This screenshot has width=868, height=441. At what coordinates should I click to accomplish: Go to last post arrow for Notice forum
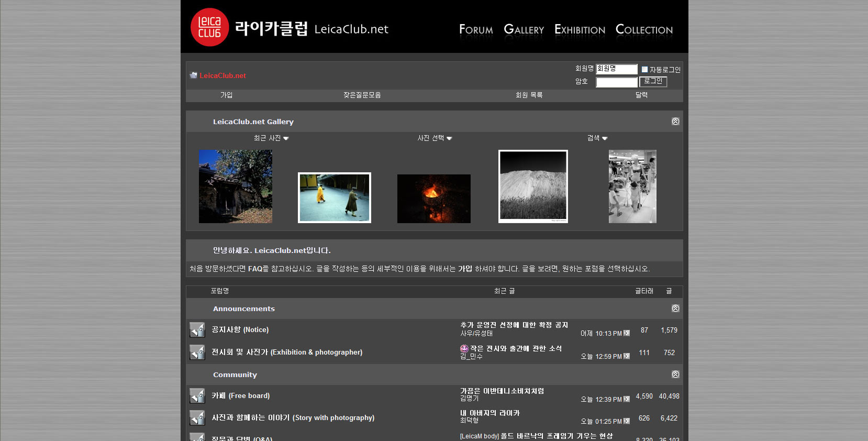tap(627, 333)
